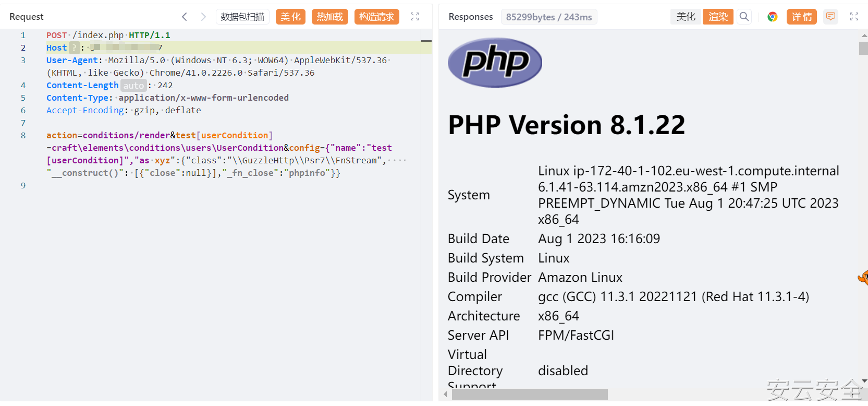Click the Build Date value Aug 1 2023
Viewport: 868px width, 406px height.
tap(599, 239)
